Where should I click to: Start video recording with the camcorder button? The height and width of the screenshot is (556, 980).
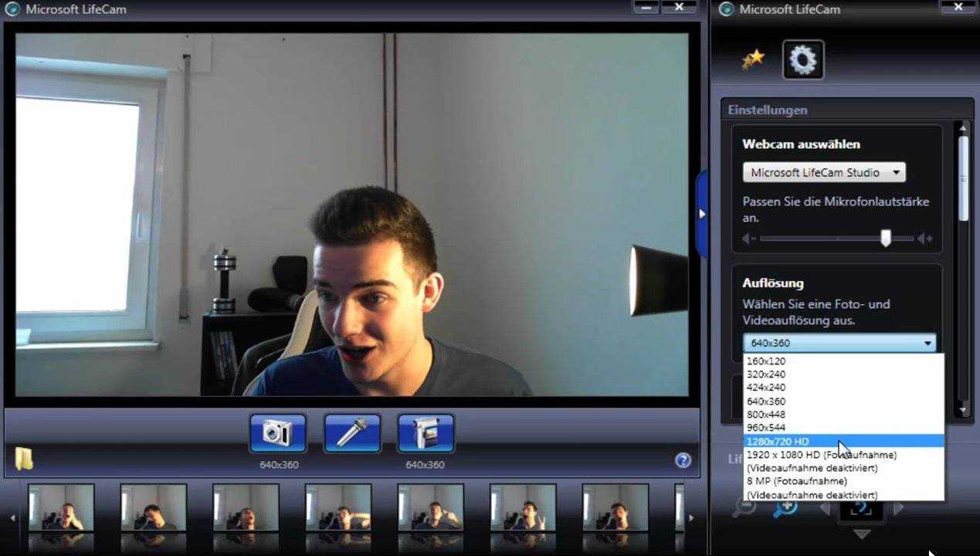(426, 432)
